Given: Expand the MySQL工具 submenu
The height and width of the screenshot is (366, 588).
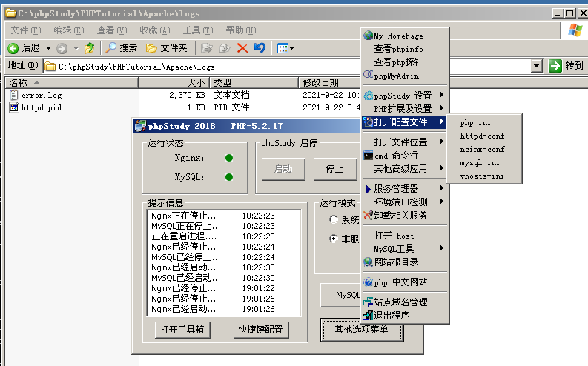Looking at the screenshot, I should [405, 248].
